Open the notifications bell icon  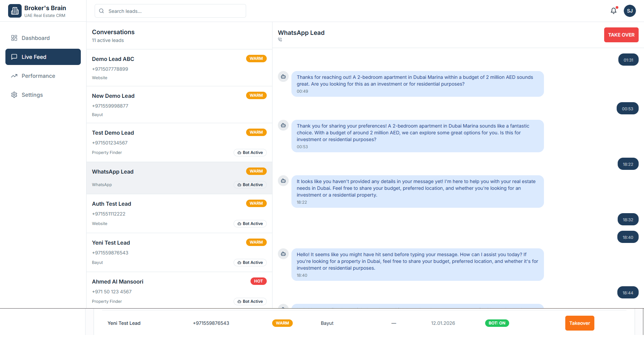click(614, 11)
